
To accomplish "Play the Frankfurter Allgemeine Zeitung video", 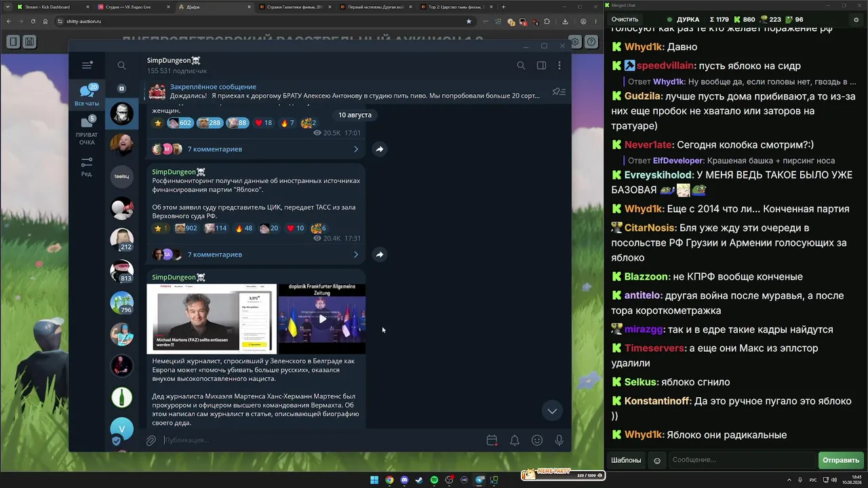I will 322,319.
